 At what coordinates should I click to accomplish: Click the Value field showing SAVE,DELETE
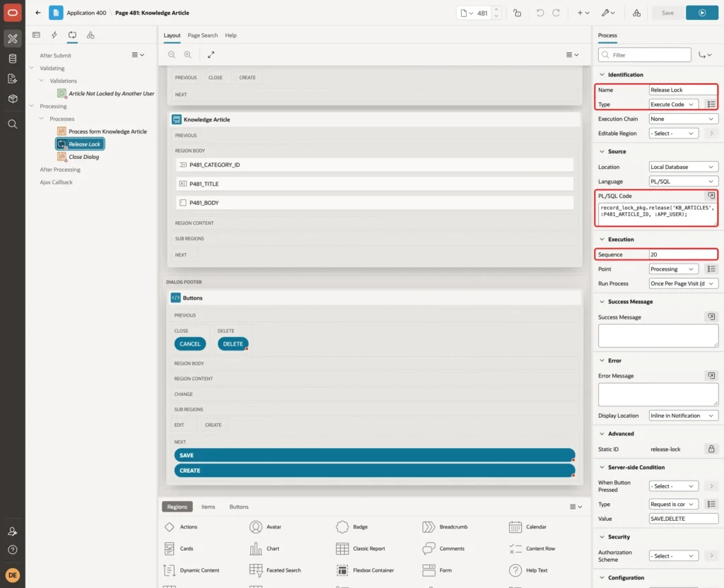683,518
